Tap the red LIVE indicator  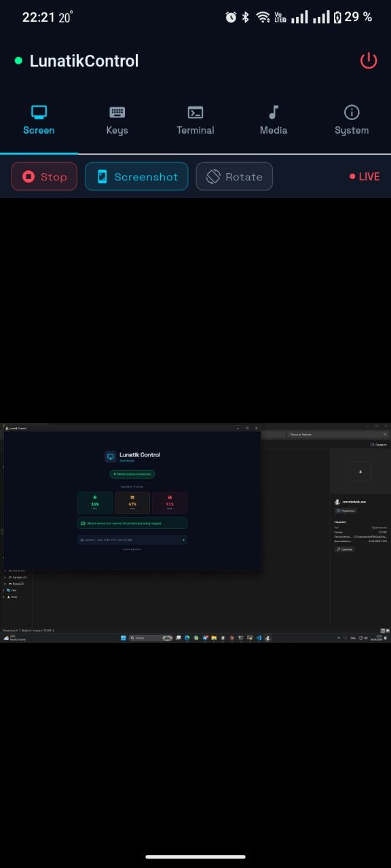coord(365,176)
